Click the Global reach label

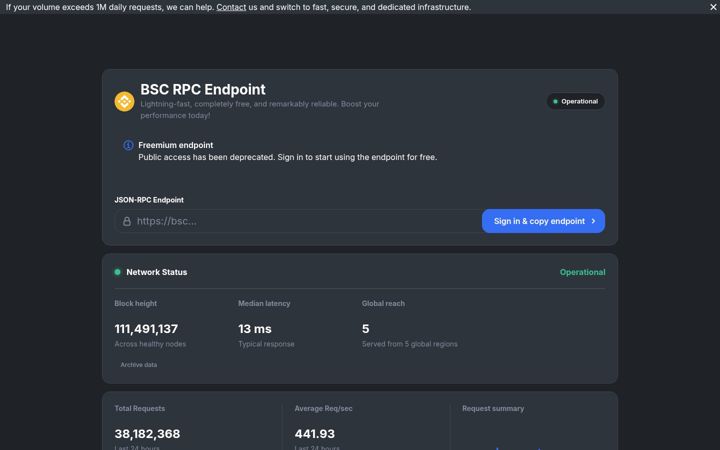pyautogui.click(x=383, y=304)
